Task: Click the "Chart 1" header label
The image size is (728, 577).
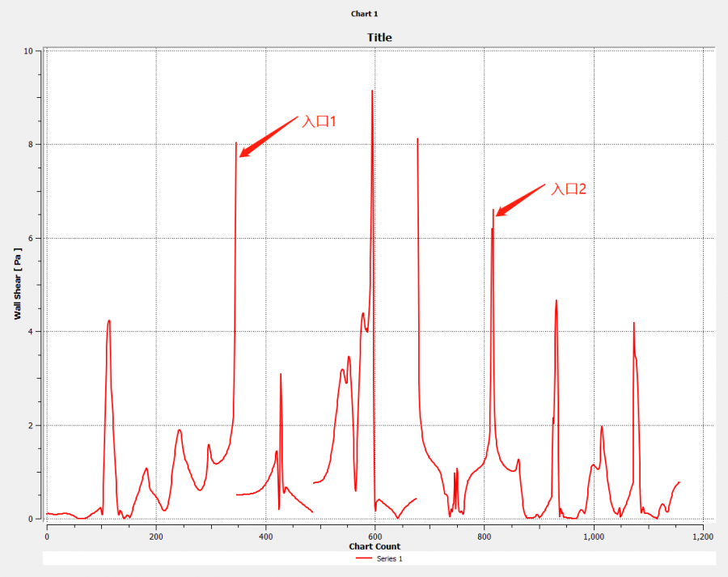Action: (x=364, y=14)
